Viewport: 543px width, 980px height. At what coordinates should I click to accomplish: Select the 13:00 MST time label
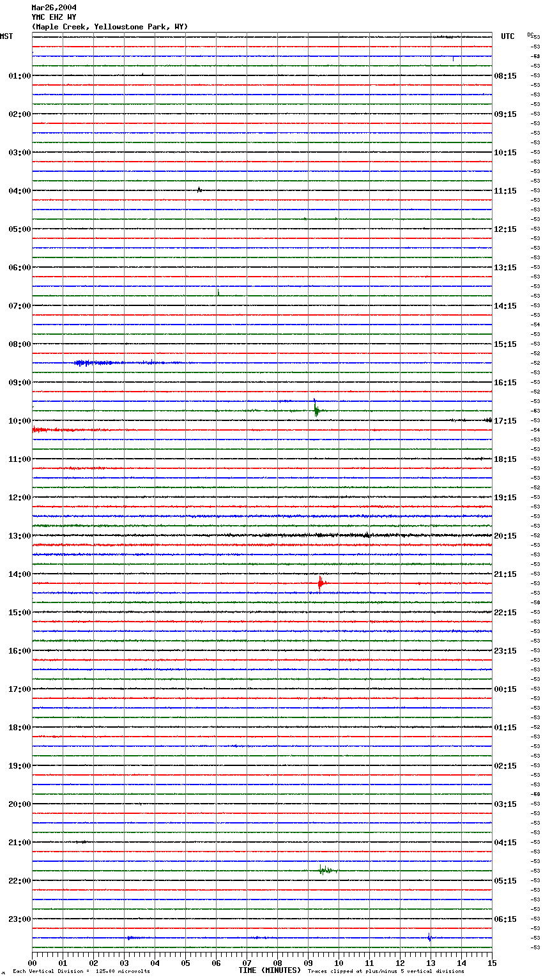[20, 536]
